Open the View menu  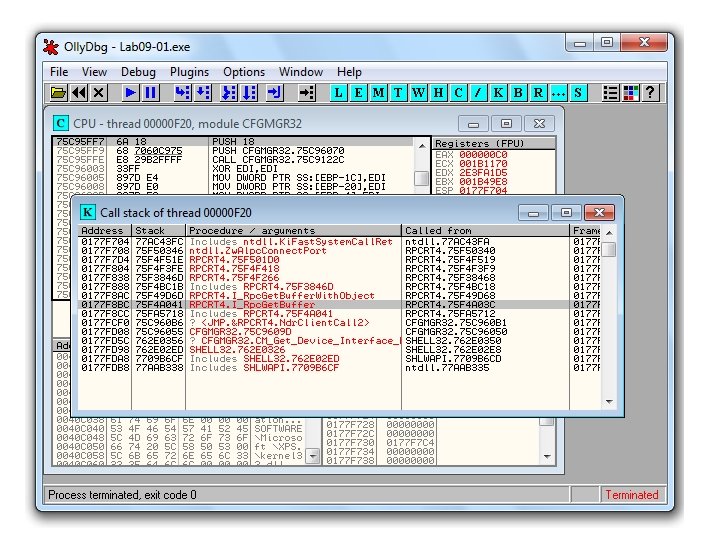[94, 72]
